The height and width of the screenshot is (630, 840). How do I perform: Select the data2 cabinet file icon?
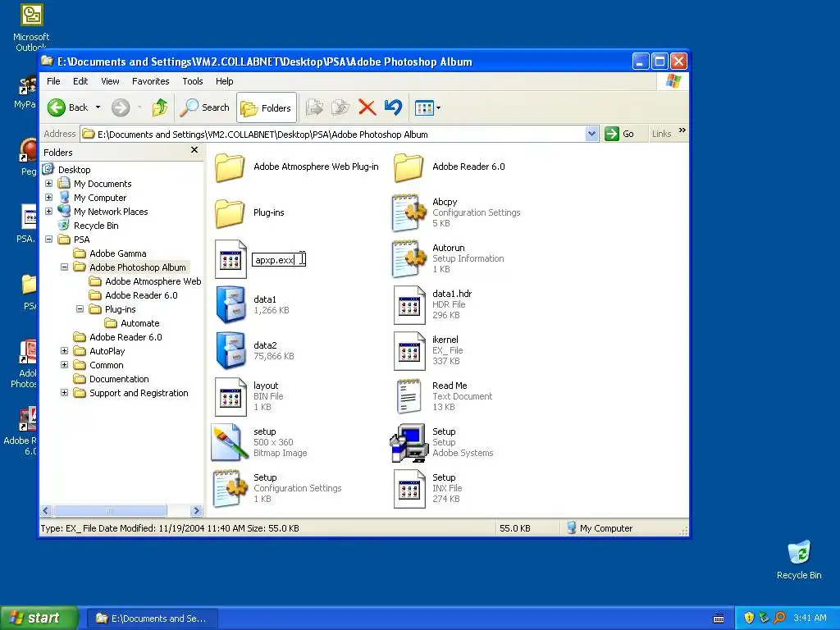point(231,350)
